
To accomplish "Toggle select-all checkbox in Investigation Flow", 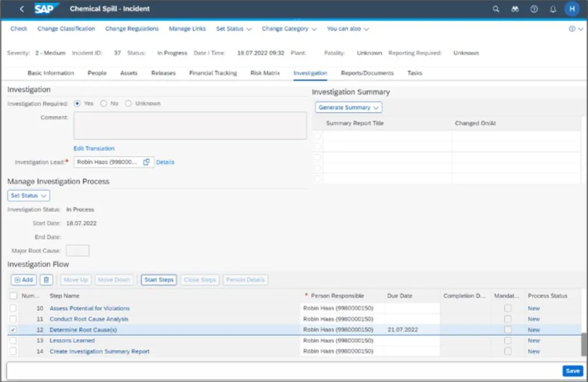I will 14,296.
